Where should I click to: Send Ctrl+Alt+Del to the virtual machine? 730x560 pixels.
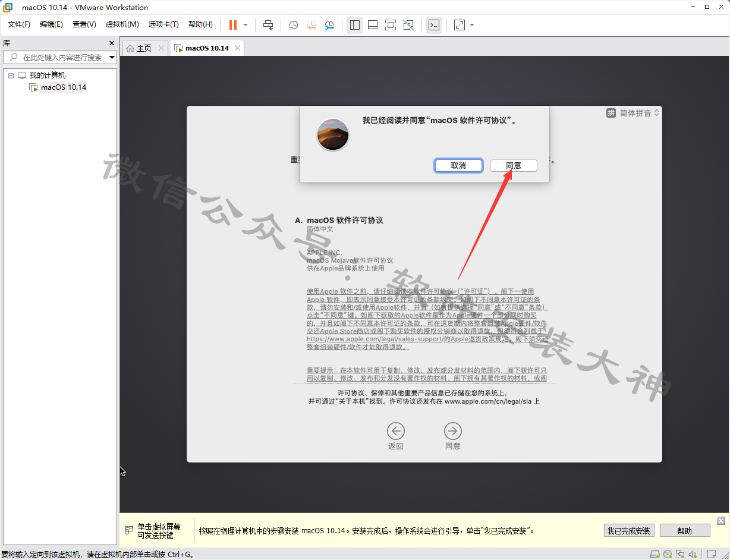click(268, 25)
